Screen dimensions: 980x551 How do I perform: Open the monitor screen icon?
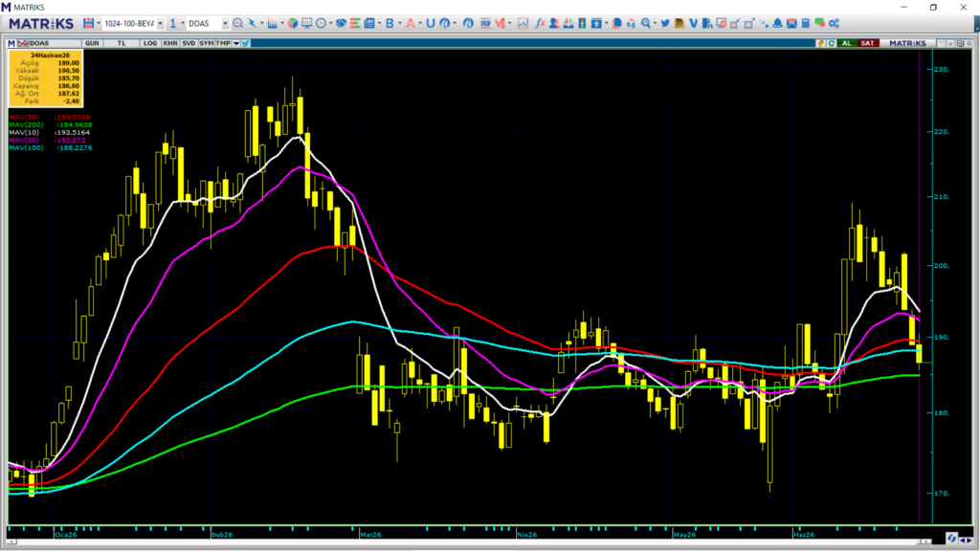[307, 23]
